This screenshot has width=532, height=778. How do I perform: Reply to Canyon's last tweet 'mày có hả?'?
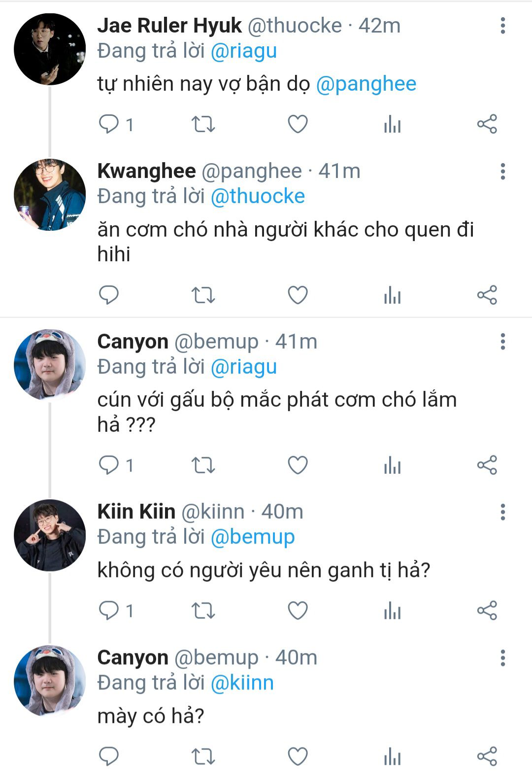(109, 756)
